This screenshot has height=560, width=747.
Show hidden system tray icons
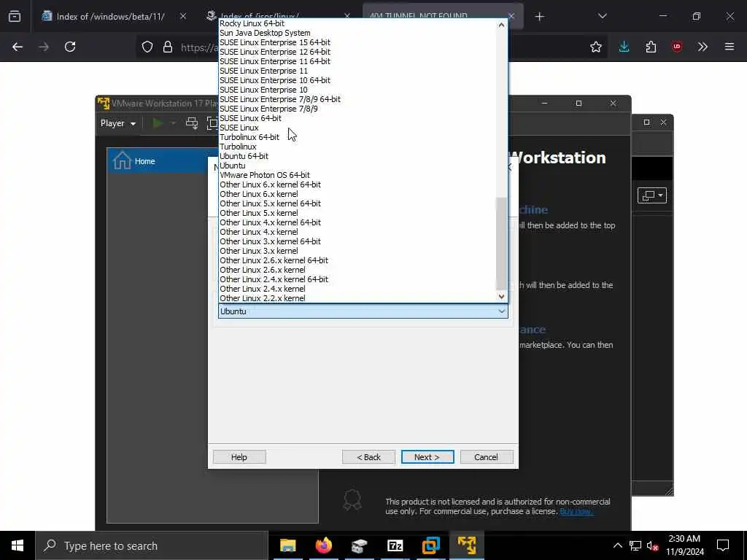[x=617, y=545]
